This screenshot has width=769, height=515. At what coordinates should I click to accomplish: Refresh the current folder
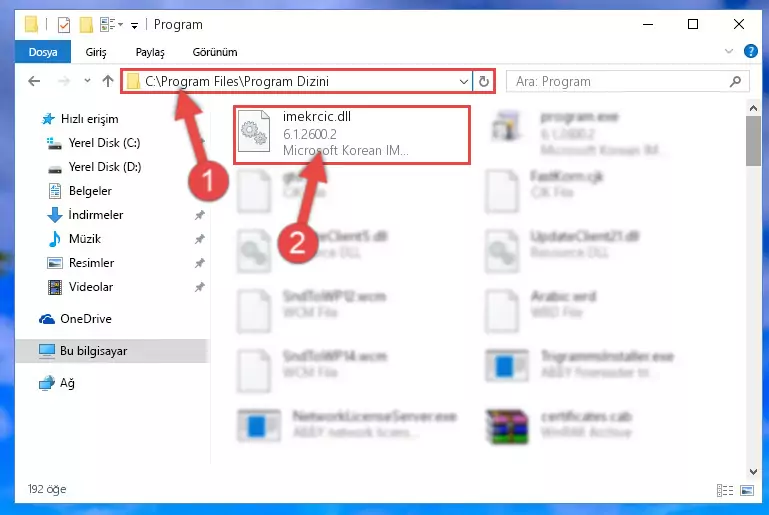coord(484,81)
